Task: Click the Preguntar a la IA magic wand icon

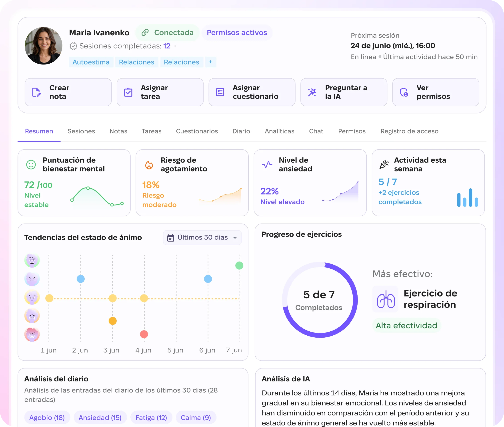Action: tap(312, 92)
